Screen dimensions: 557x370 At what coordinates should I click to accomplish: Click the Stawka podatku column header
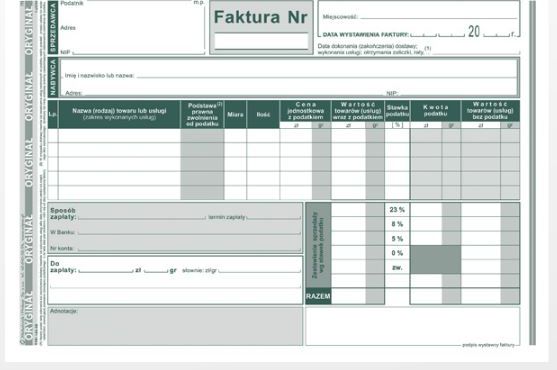[397, 111]
